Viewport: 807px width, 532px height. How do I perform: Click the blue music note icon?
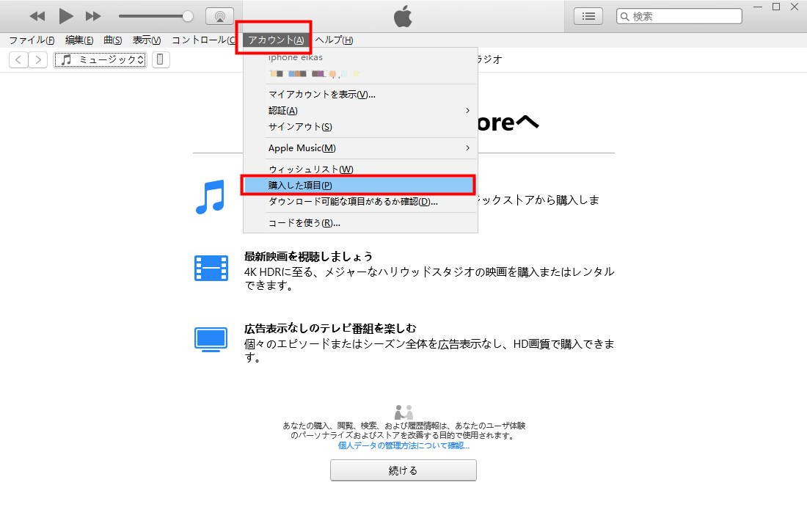pos(211,197)
